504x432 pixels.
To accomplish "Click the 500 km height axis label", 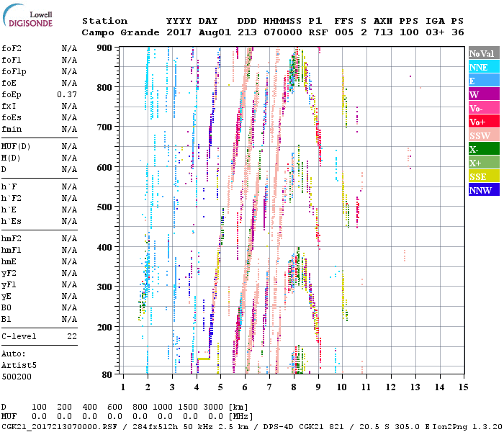I will 104,207.
